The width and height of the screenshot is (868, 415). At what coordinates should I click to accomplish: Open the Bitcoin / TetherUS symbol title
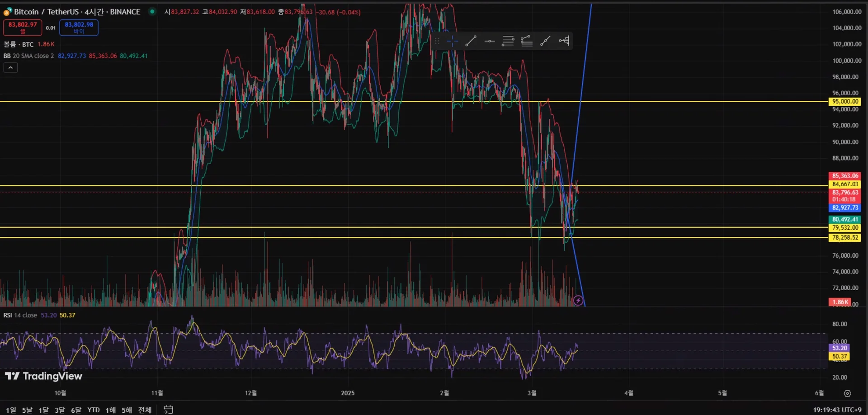77,12
